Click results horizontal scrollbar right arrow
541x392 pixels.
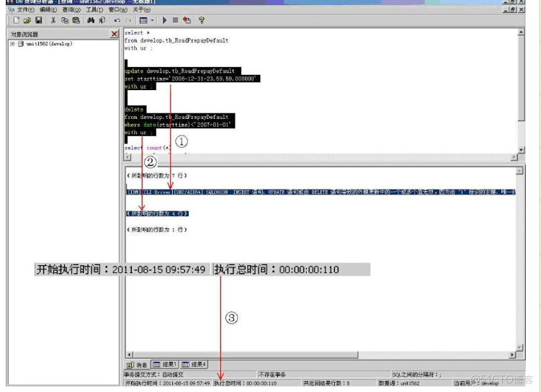512,355
